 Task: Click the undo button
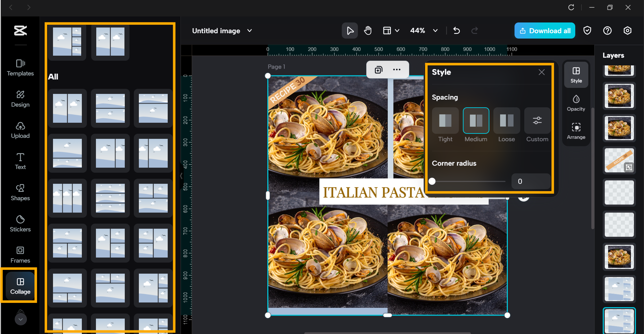pyautogui.click(x=457, y=31)
